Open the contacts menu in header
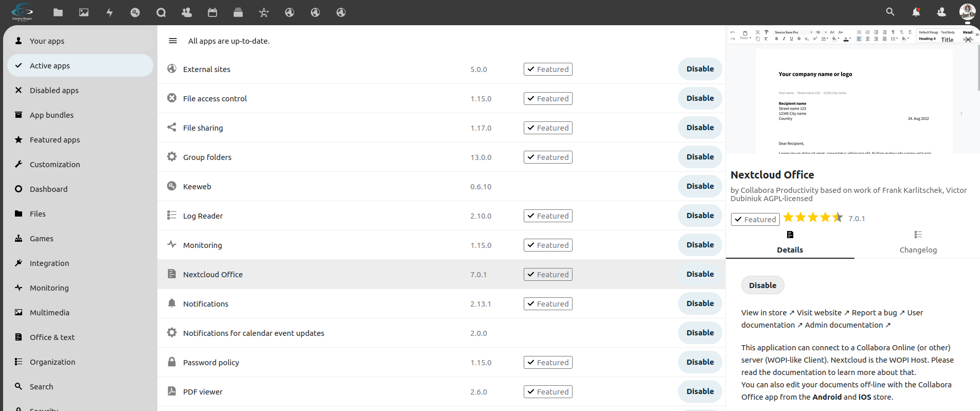The width and height of the screenshot is (980, 411). [941, 12]
